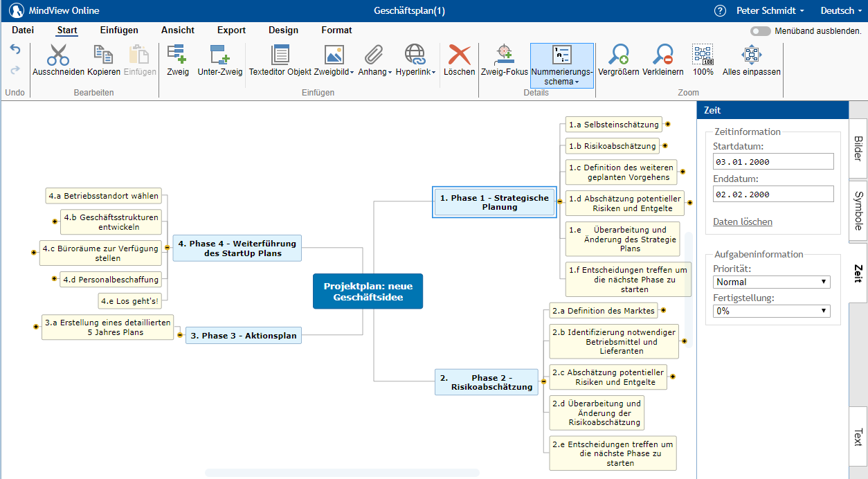The image size is (868, 479).
Task: Collapse Phase 3 Aktionsplan toggle
Action: tap(180, 335)
